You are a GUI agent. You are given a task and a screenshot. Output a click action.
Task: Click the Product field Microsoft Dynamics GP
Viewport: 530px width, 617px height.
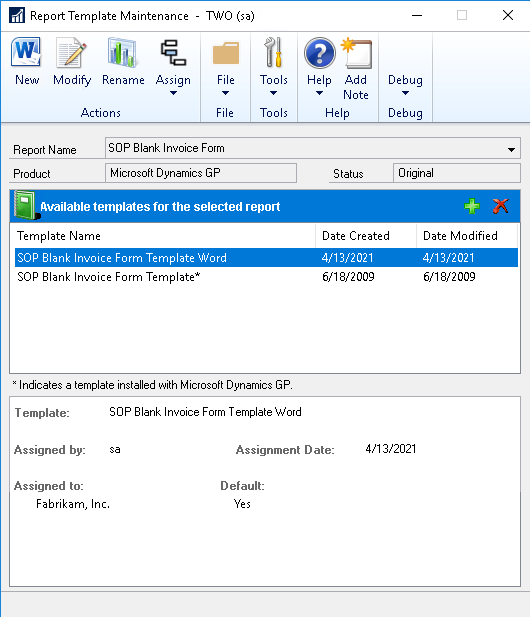click(201, 173)
